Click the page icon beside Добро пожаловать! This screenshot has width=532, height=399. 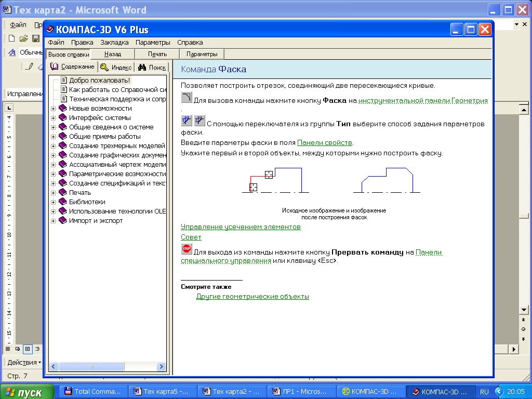[x=64, y=80]
